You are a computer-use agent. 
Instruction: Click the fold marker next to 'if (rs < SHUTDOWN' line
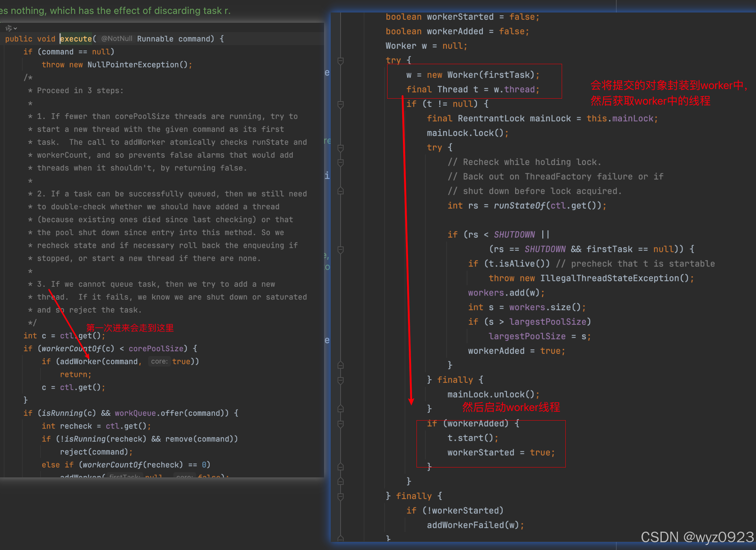(x=341, y=250)
